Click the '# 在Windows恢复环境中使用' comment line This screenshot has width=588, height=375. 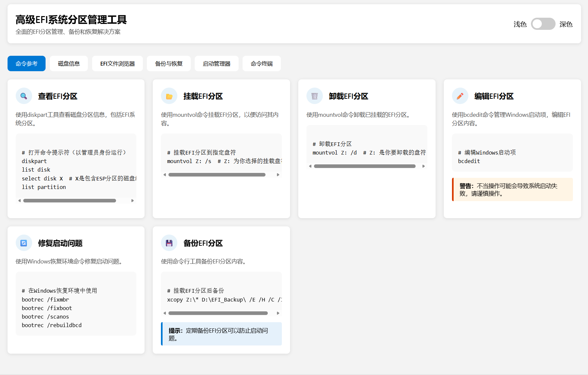tap(60, 291)
